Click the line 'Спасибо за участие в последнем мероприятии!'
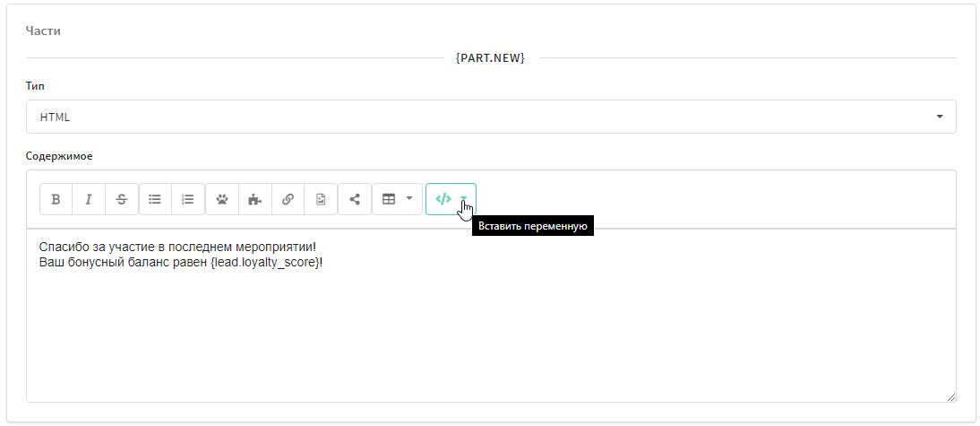Image resolution: width=980 pixels, height=426 pixels. pos(177,248)
